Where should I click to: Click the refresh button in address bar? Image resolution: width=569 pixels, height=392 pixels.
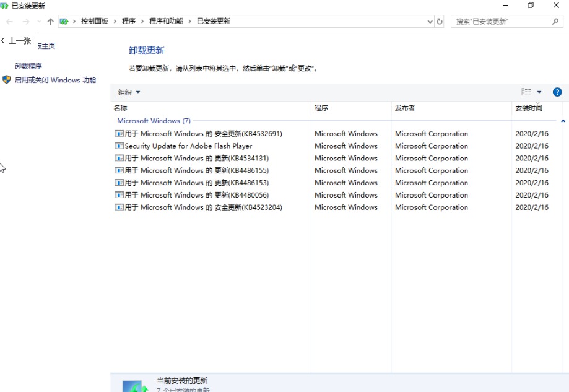[x=440, y=22]
